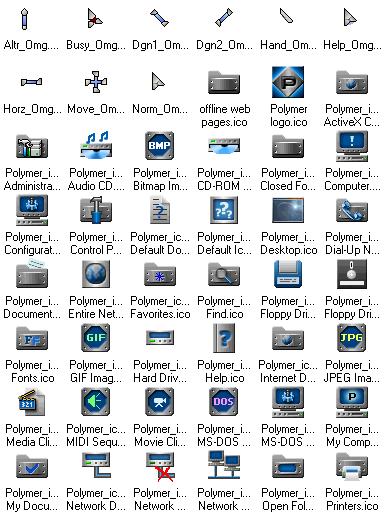The height and width of the screenshot is (513, 391).
Task: Select the Help_Omg cursor icon
Action: (350, 18)
